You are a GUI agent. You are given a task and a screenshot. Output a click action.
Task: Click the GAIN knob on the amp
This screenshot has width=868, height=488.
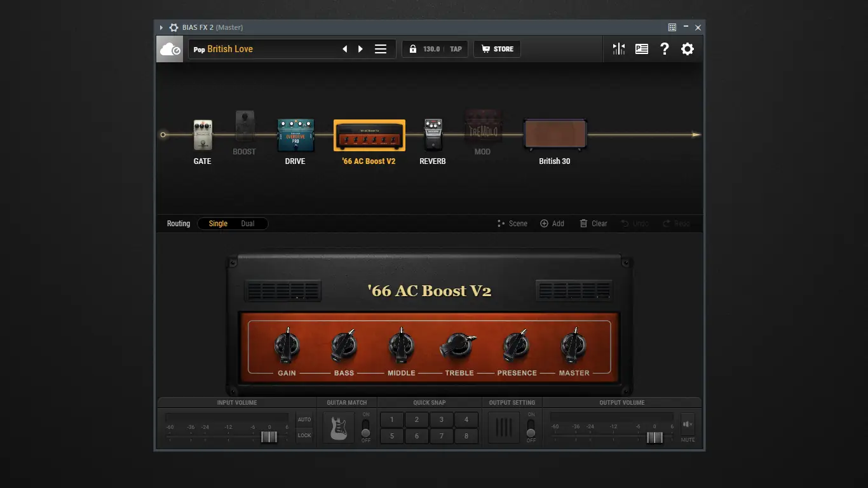tap(287, 346)
